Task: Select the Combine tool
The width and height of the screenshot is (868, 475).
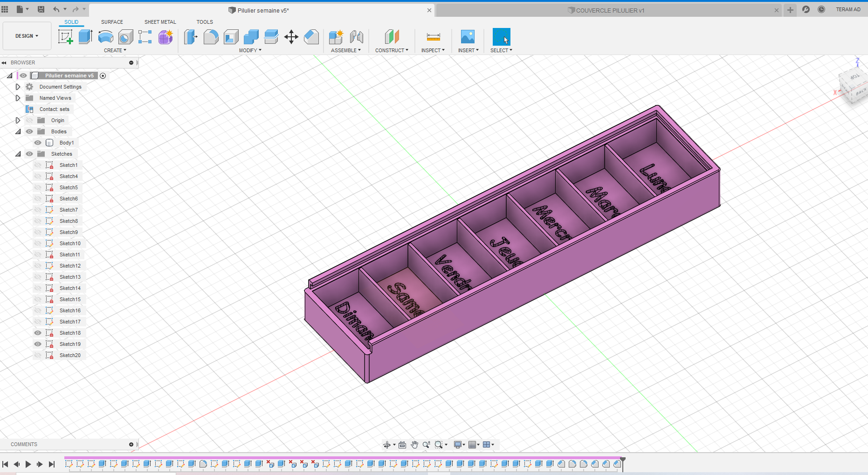Action: (251, 37)
